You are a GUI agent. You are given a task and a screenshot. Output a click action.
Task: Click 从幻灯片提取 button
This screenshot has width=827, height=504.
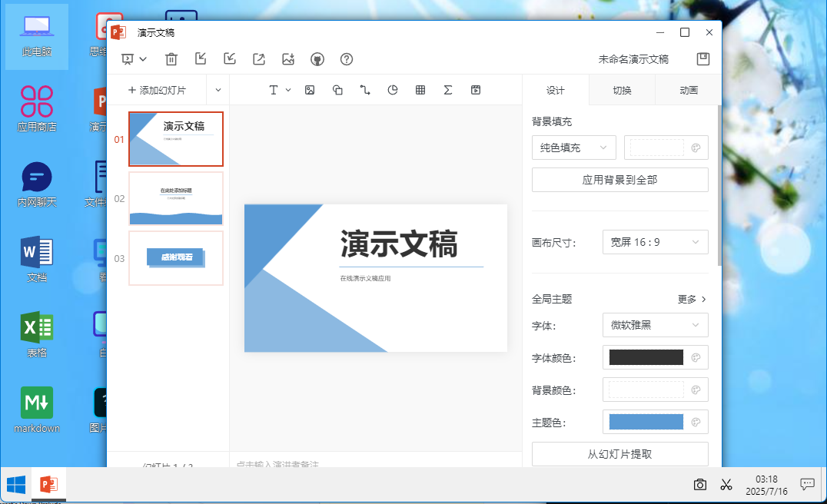[x=619, y=454]
